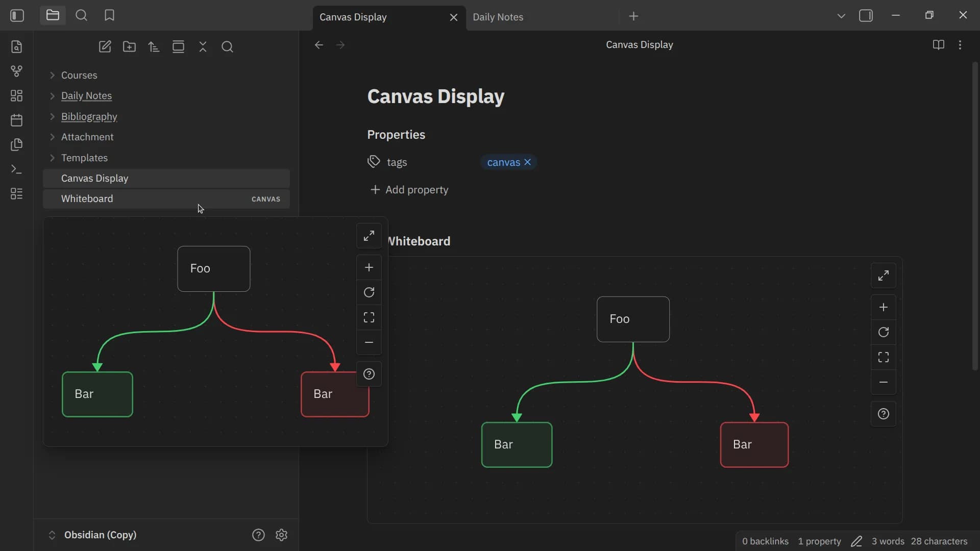Click the search magnifier in explorer toolbar
The width and height of the screenshot is (980, 551).
click(227, 47)
